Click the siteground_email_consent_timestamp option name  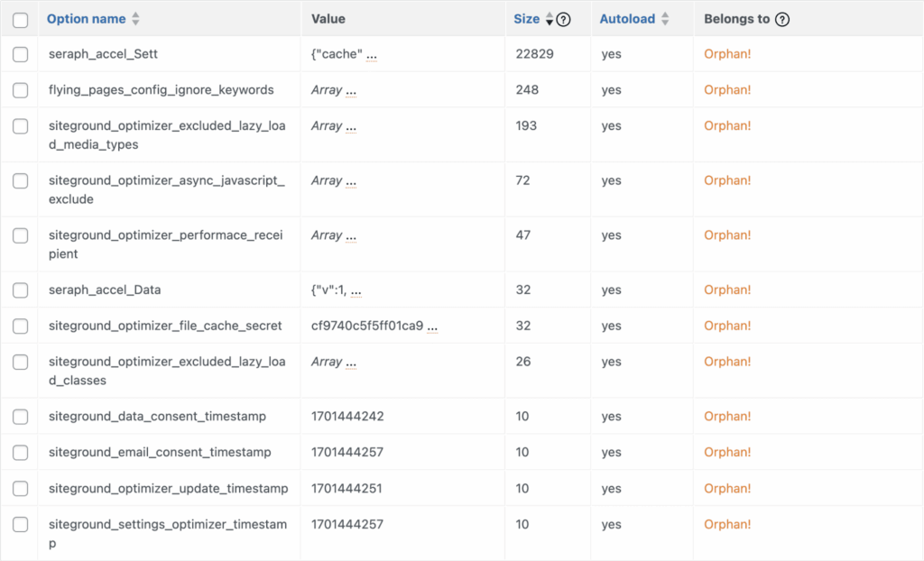click(x=160, y=452)
